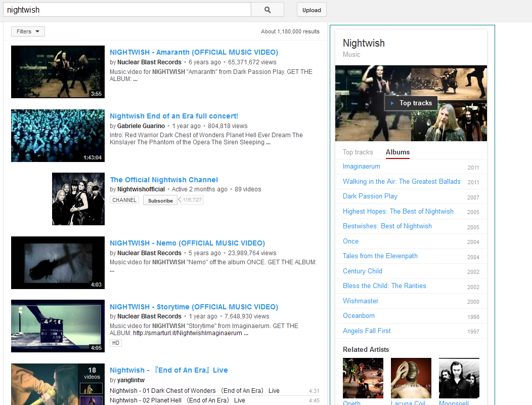Open the Once album
The image size is (532, 405).
(350, 241)
